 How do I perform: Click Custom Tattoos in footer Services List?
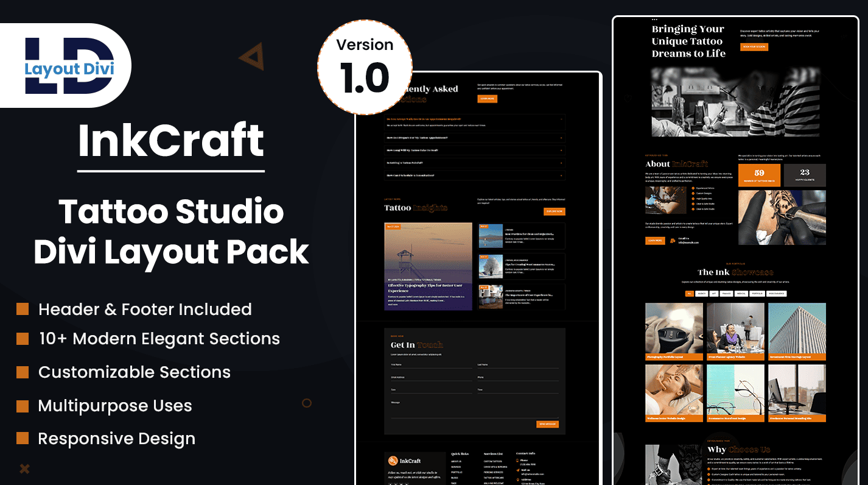tap(493, 461)
